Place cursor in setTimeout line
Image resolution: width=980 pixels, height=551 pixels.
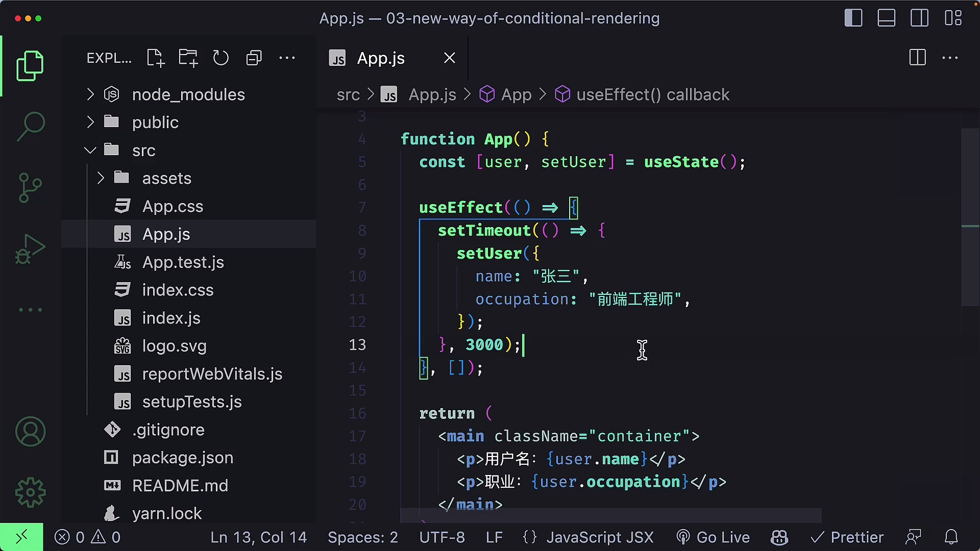click(x=521, y=231)
